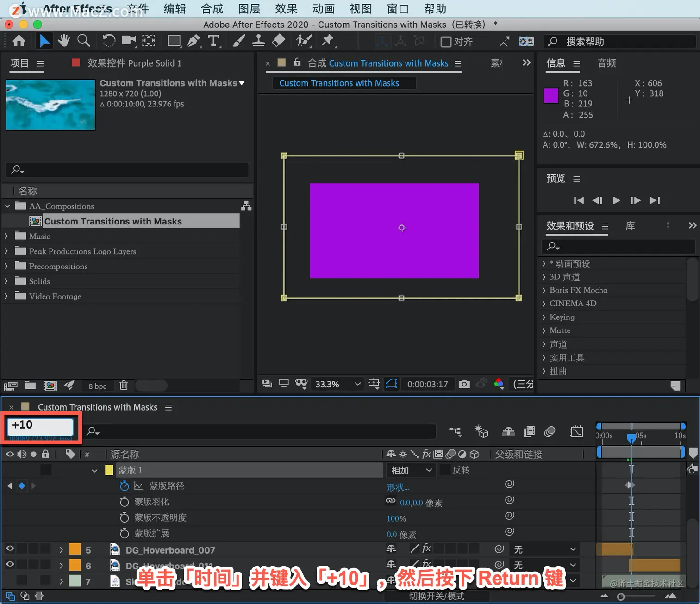Image resolution: width=700 pixels, height=604 pixels.
Task: Expand Peak Productions Logo Layers folder
Action: (x=6, y=251)
